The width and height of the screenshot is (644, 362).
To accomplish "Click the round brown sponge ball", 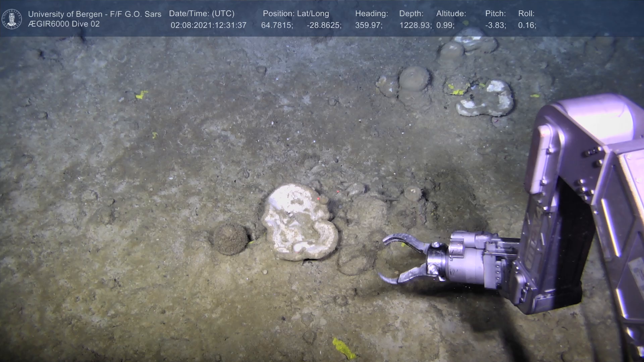I will [230, 239].
